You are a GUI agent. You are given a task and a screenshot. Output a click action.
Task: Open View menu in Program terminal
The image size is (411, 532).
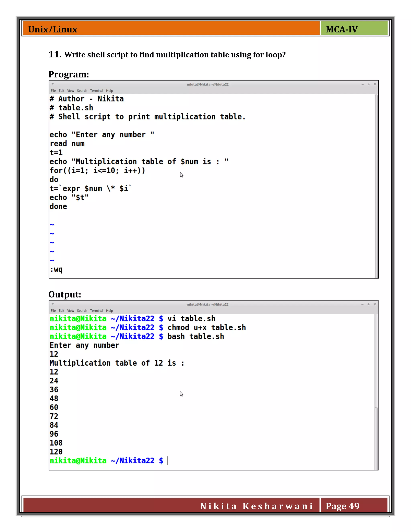click(x=71, y=91)
